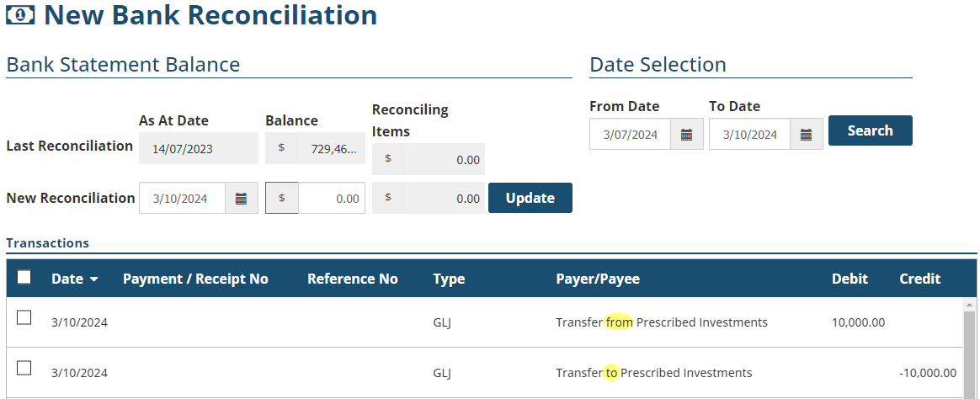
Task: Open the From Date calendar picker
Action: (x=686, y=135)
